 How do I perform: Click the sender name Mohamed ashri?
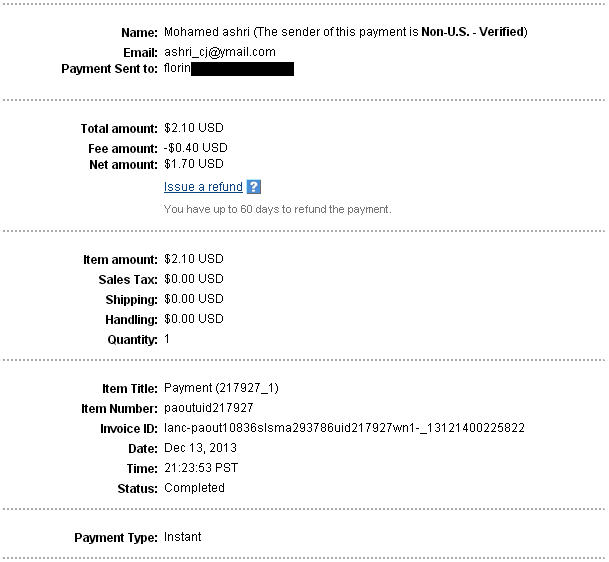click(207, 32)
